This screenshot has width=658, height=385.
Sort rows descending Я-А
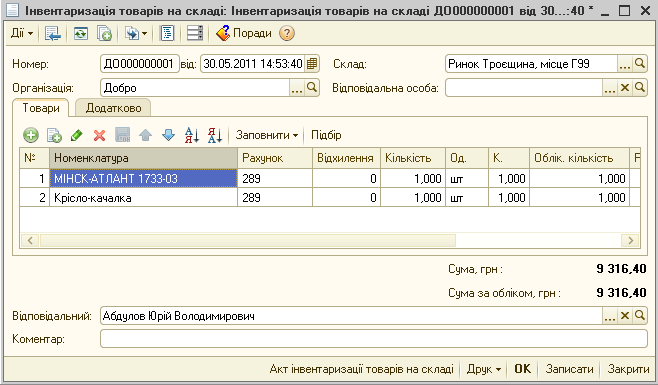point(215,135)
